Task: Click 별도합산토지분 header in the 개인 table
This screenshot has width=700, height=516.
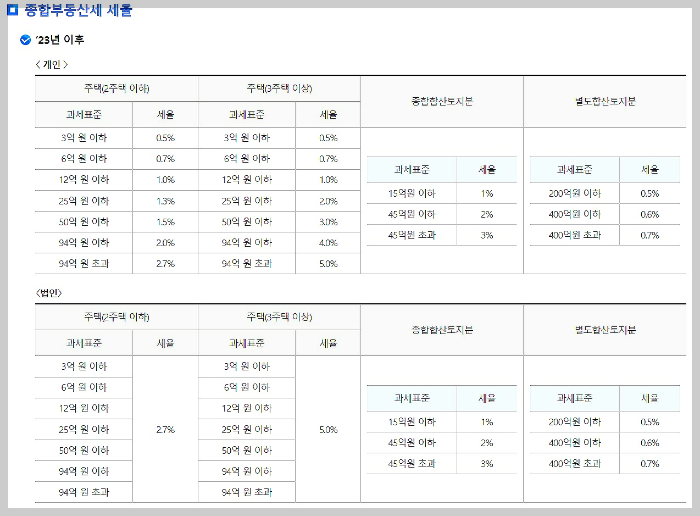Action: pos(605,101)
